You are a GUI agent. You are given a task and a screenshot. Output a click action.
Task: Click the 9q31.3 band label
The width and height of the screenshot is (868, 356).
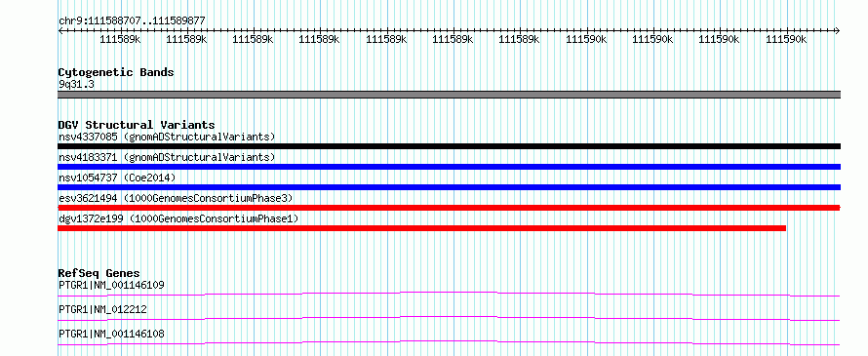(76, 85)
